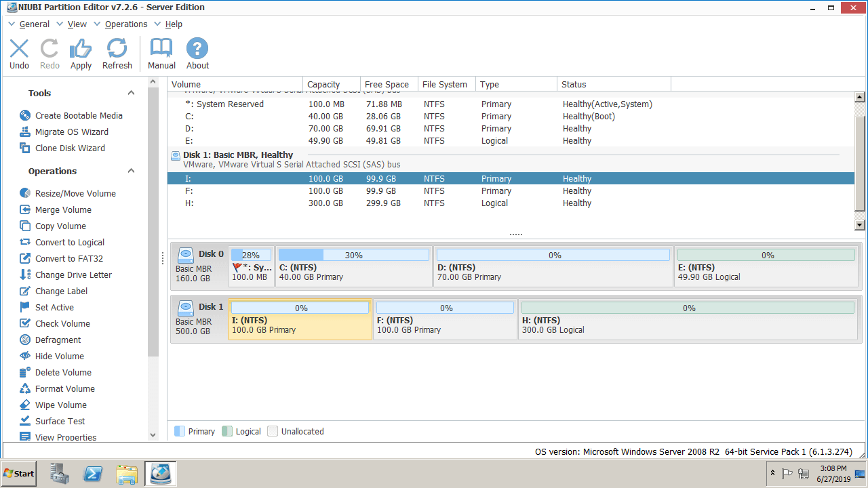Open the Manual book icon
This screenshot has width=868, height=488.
[161, 49]
